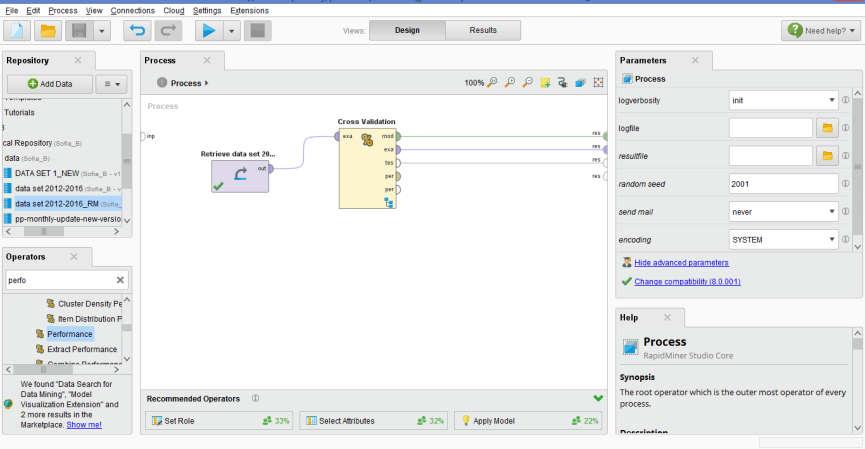Add recommended Select Attributes operator
This screenshot has width=865, height=449.
tap(373, 421)
